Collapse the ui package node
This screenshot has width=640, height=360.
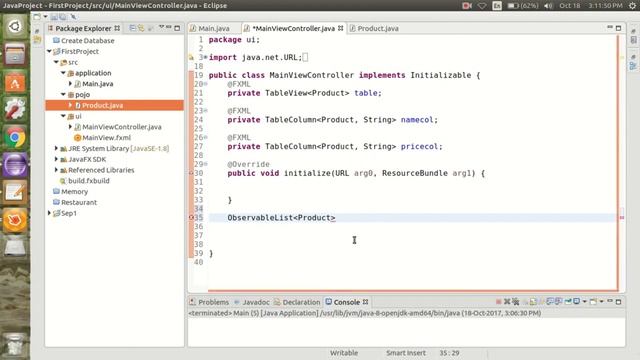[x=63, y=116]
